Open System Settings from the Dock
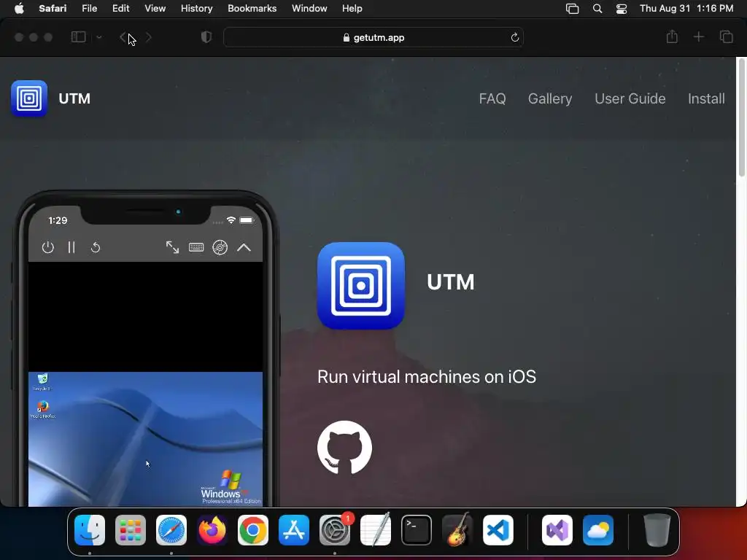The height and width of the screenshot is (560, 747). 334,530
